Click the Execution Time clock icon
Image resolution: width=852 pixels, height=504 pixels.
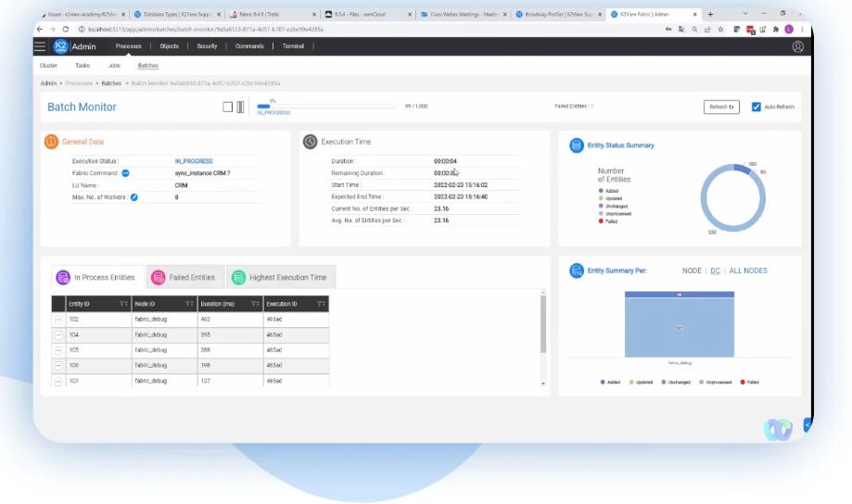(x=310, y=142)
